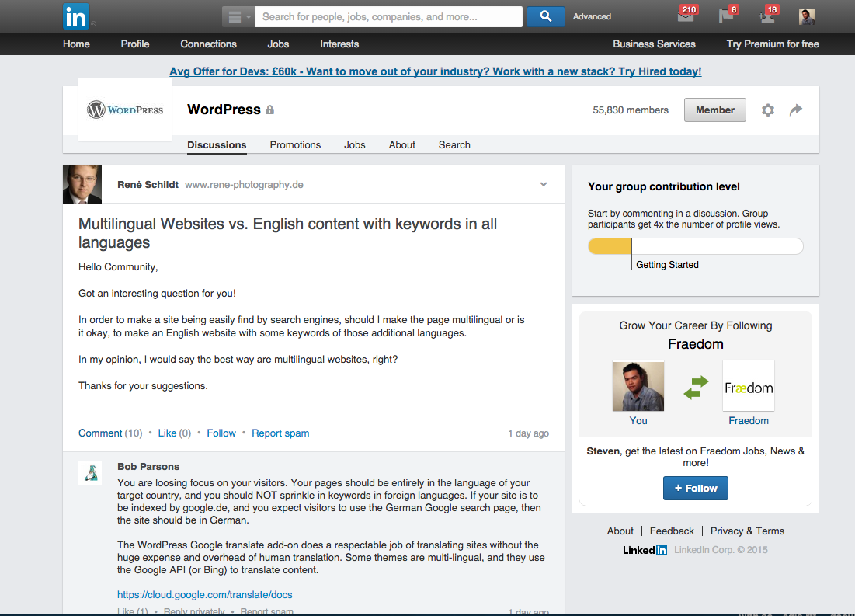Click Like (0) on the discussion
The width and height of the screenshot is (855, 616).
pyautogui.click(x=175, y=433)
